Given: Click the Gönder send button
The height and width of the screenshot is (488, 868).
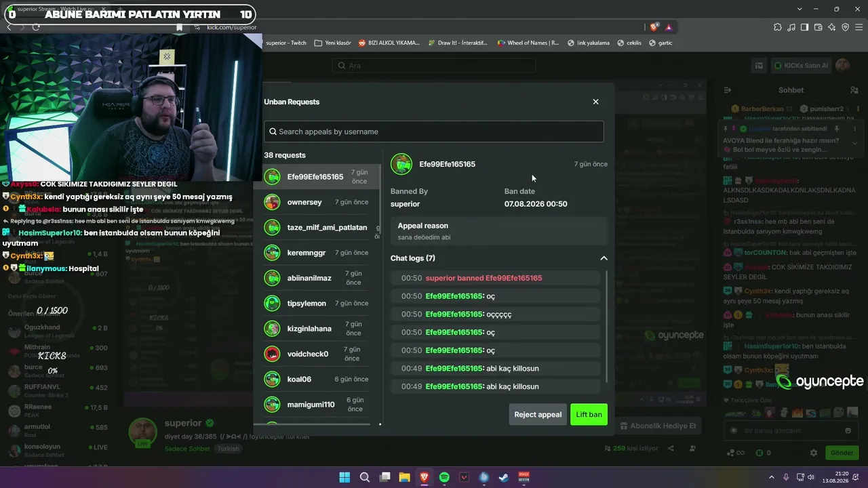Looking at the screenshot, I should click(x=842, y=453).
